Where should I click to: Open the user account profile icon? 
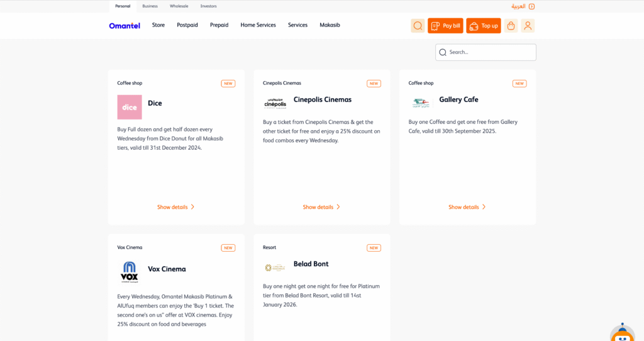528,26
